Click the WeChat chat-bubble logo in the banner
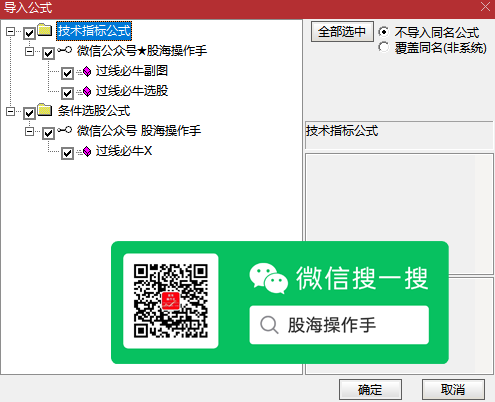The image size is (495, 402). coord(269,278)
